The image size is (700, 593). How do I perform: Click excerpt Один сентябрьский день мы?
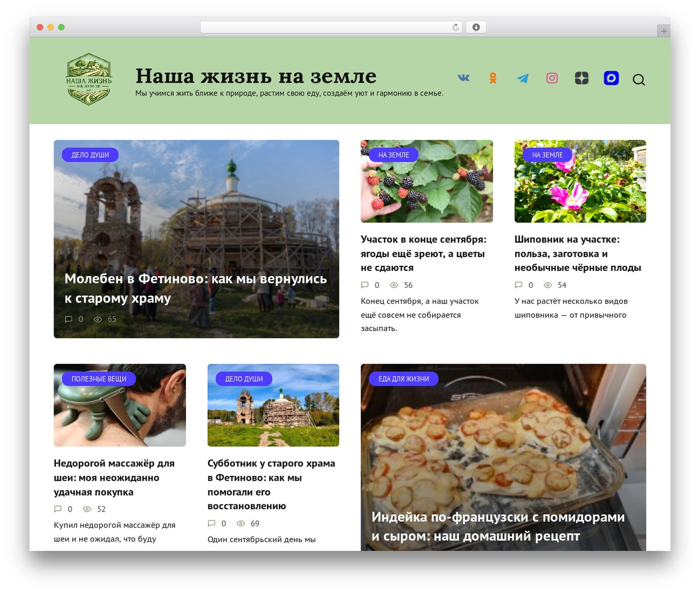[x=261, y=539]
